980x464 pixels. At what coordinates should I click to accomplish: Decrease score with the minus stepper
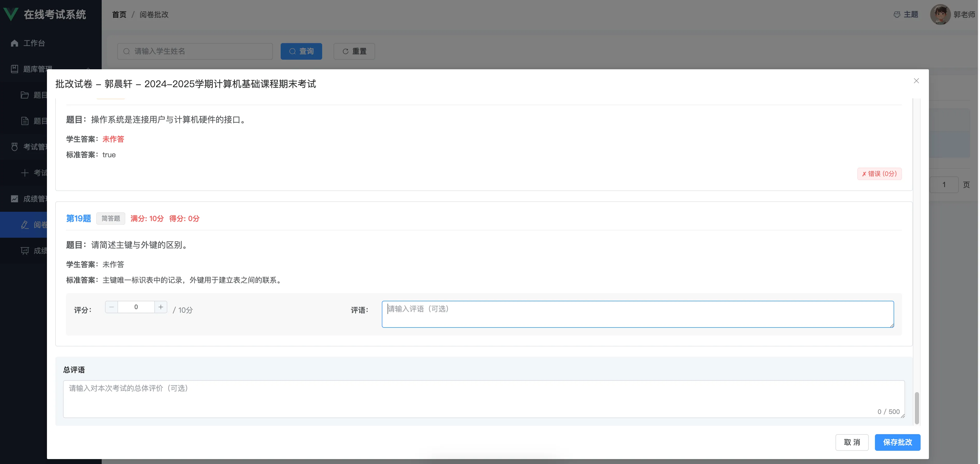point(112,307)
